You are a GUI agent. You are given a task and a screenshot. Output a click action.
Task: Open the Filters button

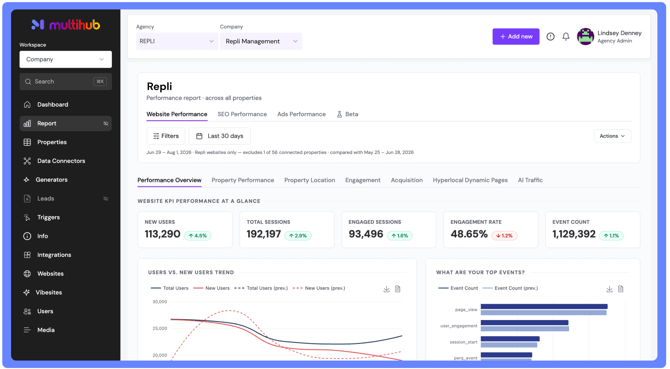tap(166, 136)
